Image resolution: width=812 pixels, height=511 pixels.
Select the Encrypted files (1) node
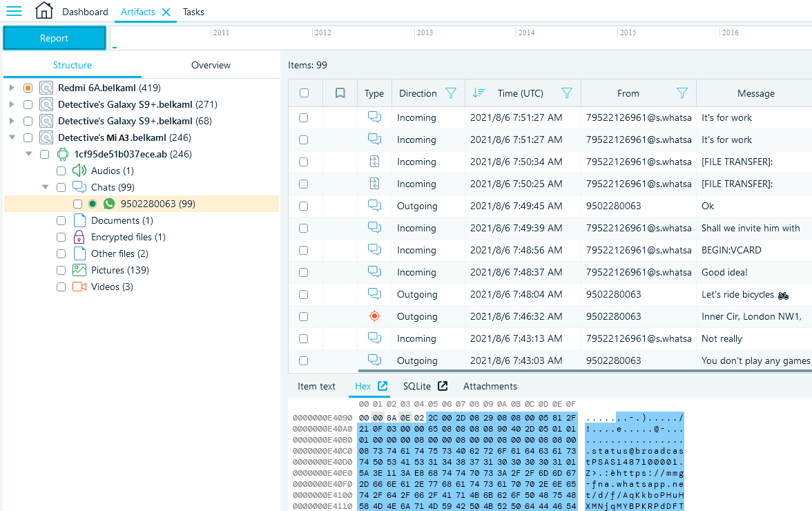click(x=128, y=237)
